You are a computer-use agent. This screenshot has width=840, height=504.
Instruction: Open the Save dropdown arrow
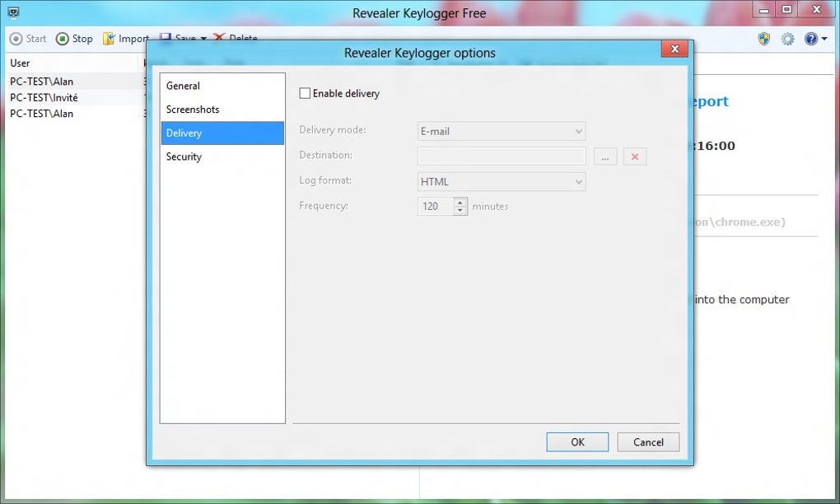click(x=203, y=39)
